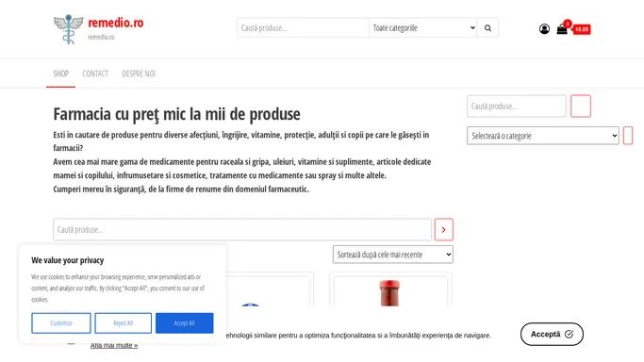Submit main search with red arrow button
This screenshot has height=362, width=644.
point(443,229)
